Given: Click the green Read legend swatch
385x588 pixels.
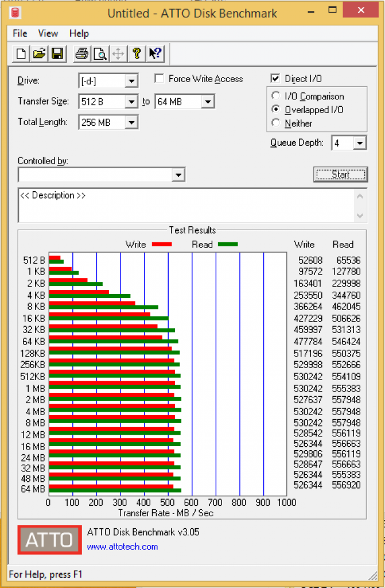Looking at the screenshot, I should point(228,245).
